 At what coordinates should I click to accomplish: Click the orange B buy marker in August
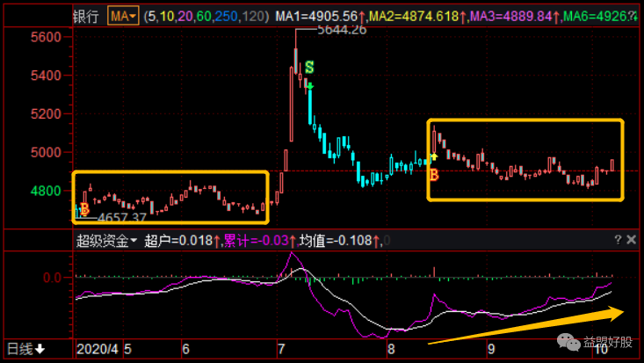(x=433, y=176)
